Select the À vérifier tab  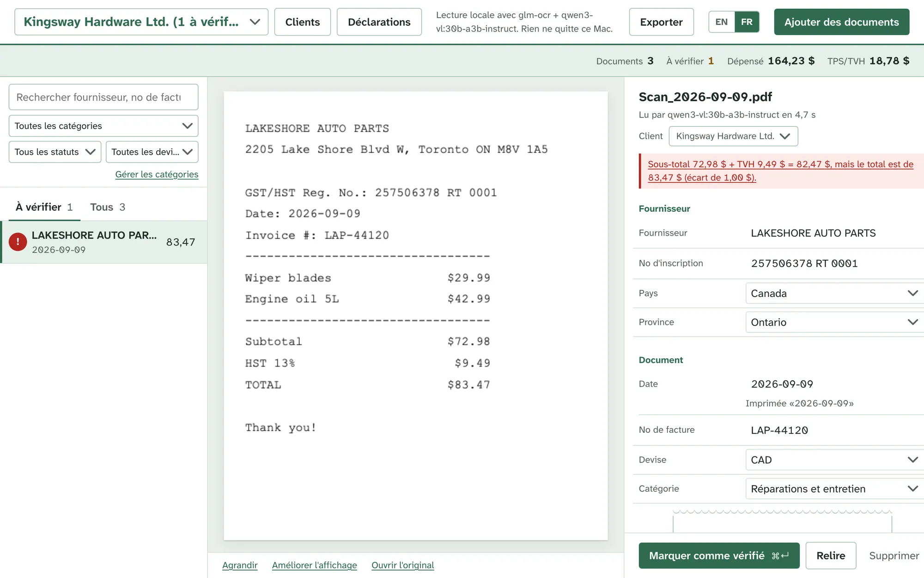(x=44, y=207)
